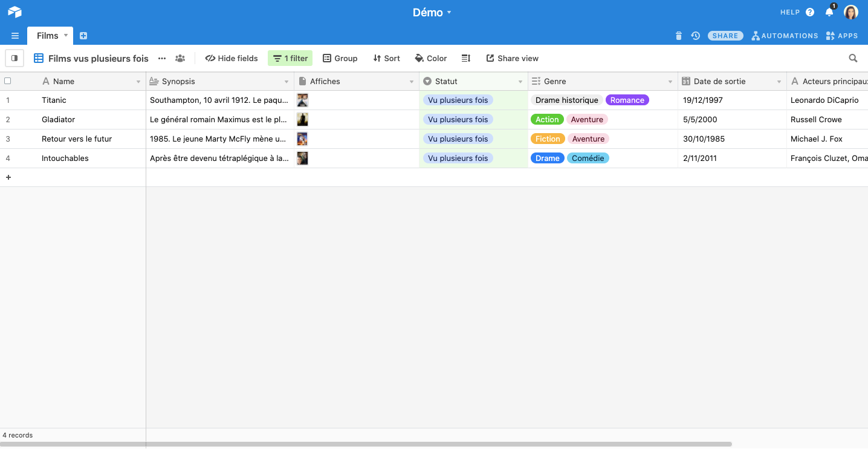
Task: Open Synopsis column dropdown arrow
Action: 287,82
